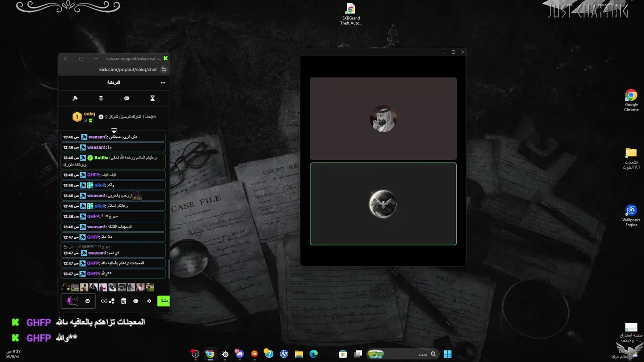644x362 pixels.
Task: Open eakq leaderboard username
Action: point(90,114)
